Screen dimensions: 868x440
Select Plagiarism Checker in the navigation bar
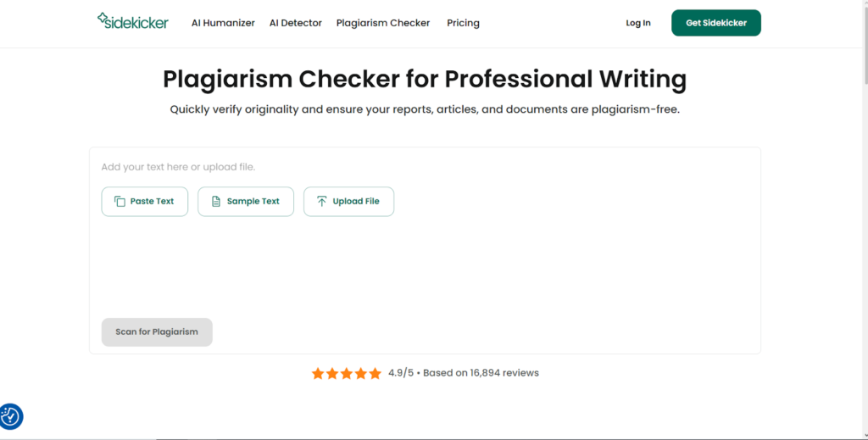[383, 23]
